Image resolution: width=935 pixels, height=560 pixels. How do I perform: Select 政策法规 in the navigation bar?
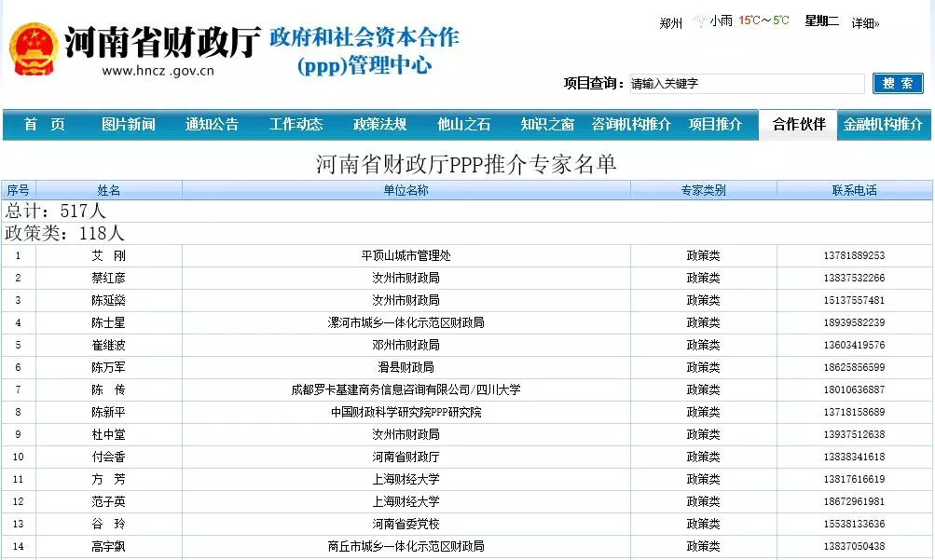379,124
